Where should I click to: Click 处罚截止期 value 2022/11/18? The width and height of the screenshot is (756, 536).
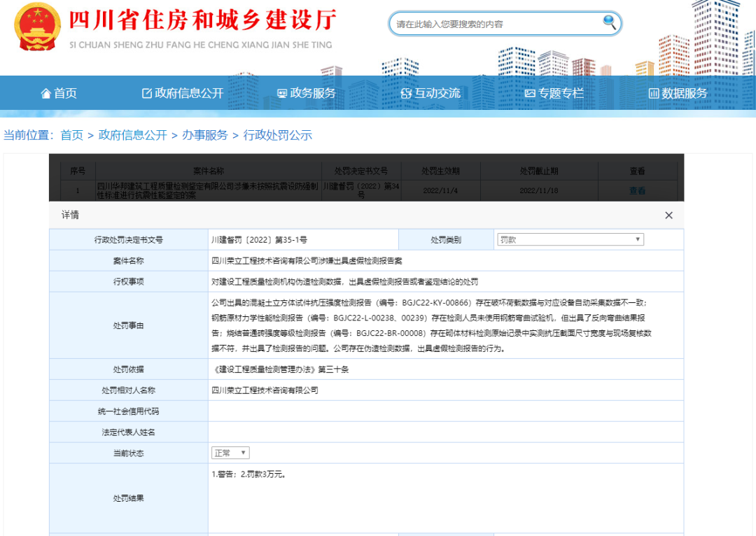pyautogui.click(x=539, y=191)
